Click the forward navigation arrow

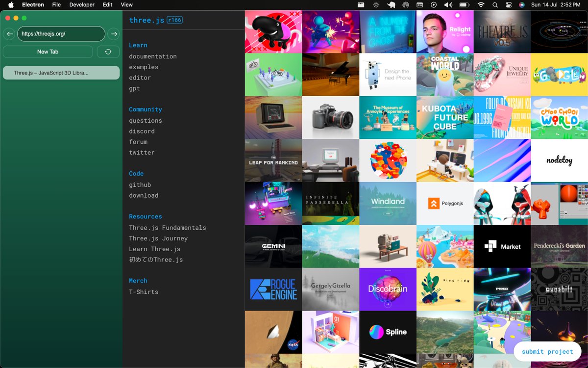pos(113,34)
